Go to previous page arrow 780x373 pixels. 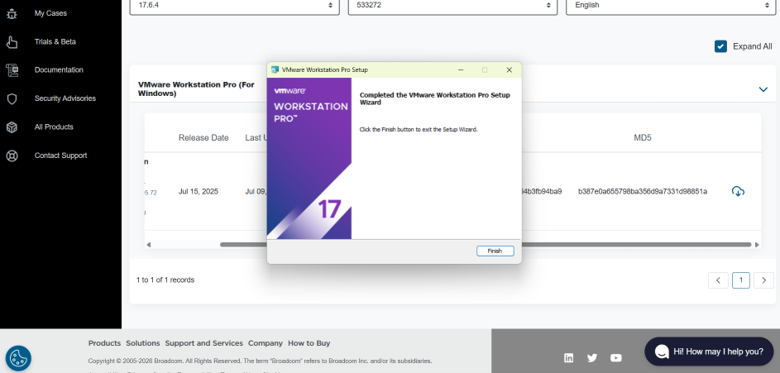coord(718,280)
